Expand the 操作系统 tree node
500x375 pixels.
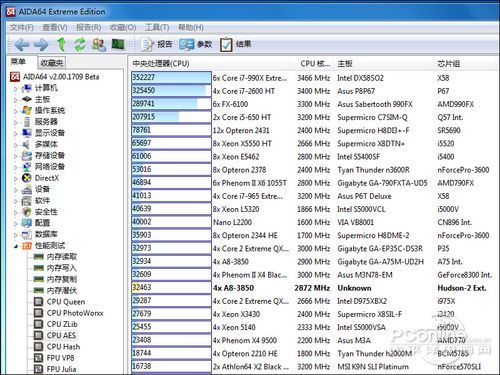tap(16, 111)
